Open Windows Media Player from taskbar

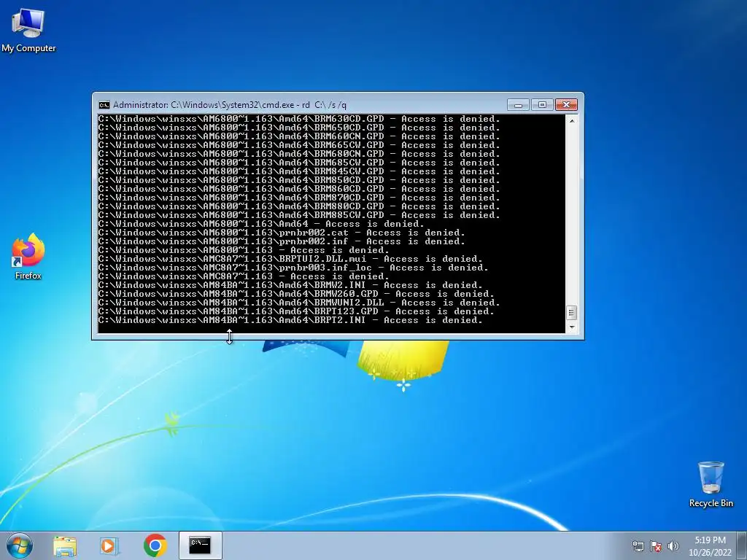pyautogui.click(x=109, y=545)
